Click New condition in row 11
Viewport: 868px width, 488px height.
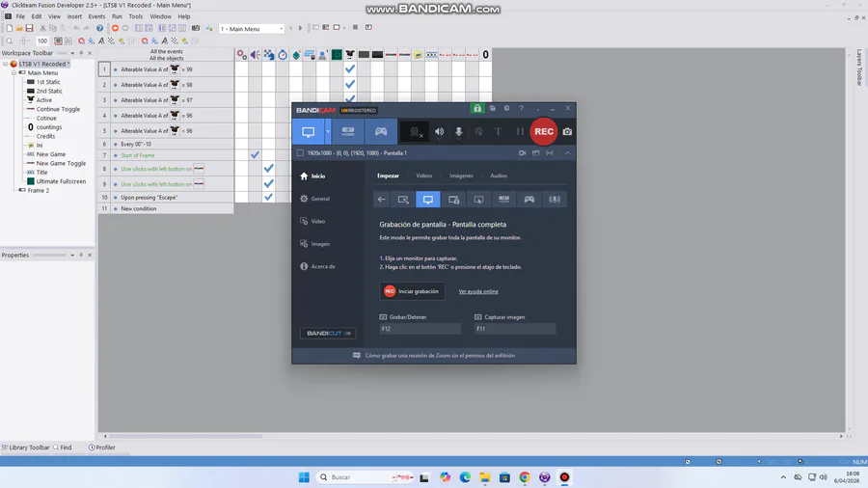coord(138,209)
